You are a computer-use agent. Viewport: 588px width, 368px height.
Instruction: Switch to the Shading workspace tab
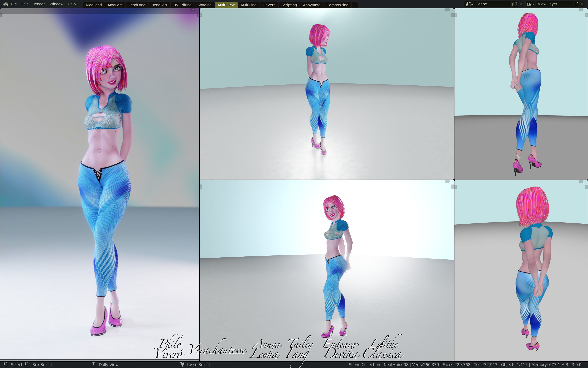(x=205, y=5)
